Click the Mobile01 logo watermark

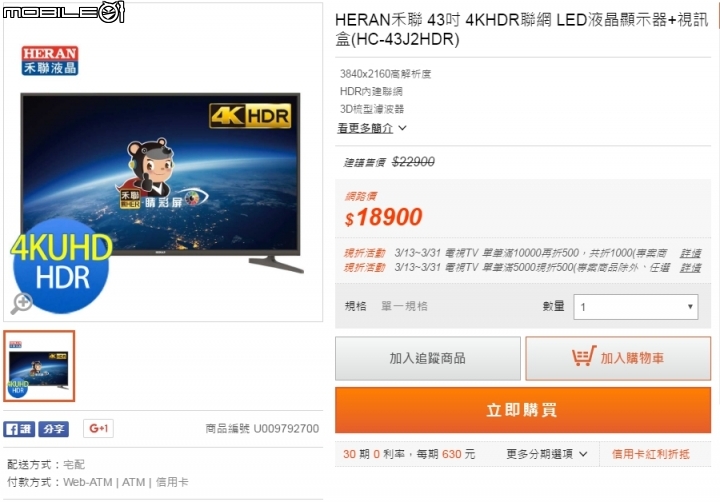(64, 11)
